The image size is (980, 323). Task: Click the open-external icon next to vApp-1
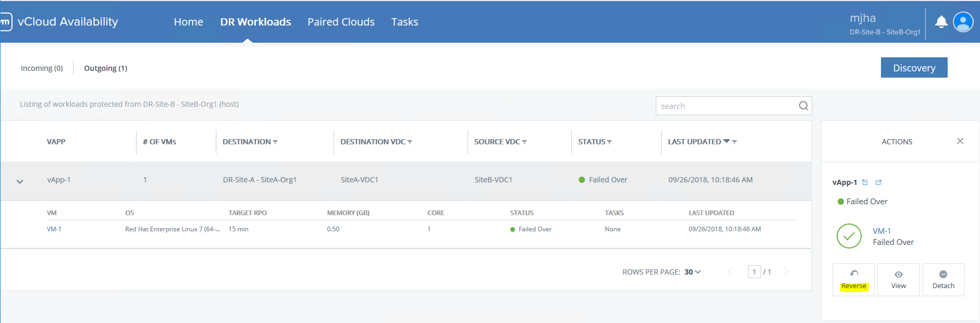(878, 182)
